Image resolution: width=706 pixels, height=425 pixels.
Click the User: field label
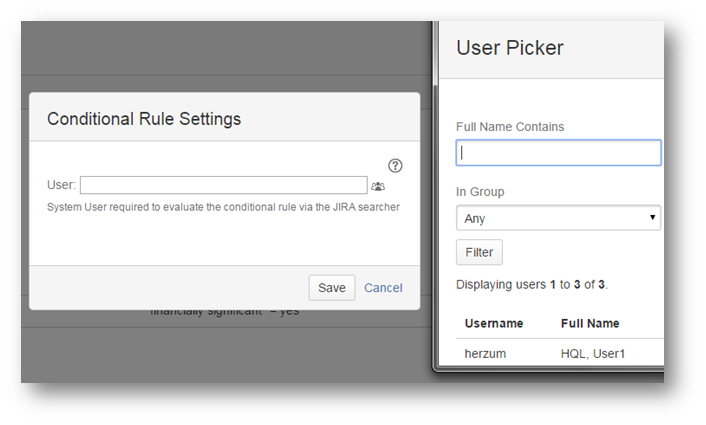click(x=61, y=185)
